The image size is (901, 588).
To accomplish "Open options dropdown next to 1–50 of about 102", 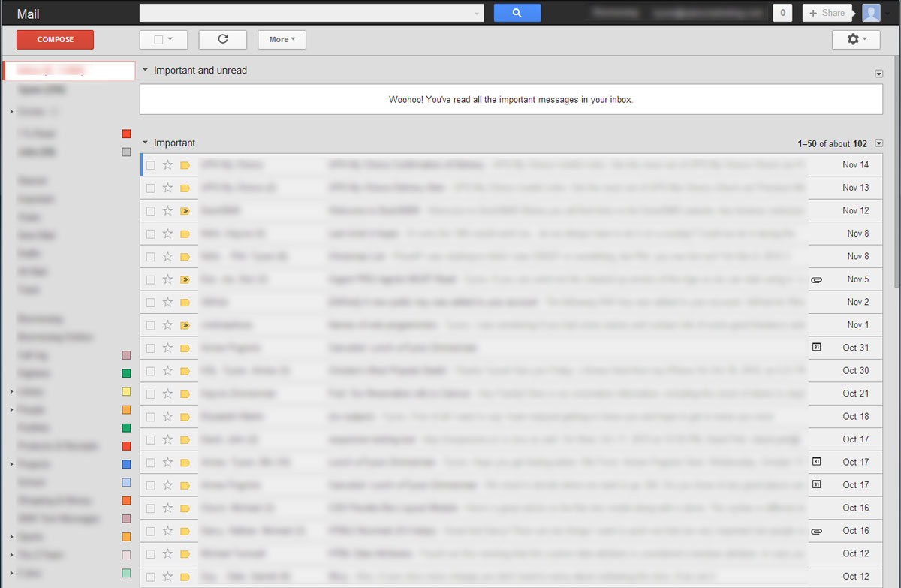I will click(879, 143).
